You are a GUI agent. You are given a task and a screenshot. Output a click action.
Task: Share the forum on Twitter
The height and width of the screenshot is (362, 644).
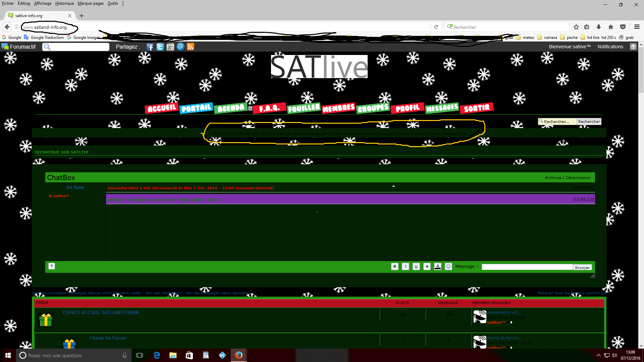(160, 47)
